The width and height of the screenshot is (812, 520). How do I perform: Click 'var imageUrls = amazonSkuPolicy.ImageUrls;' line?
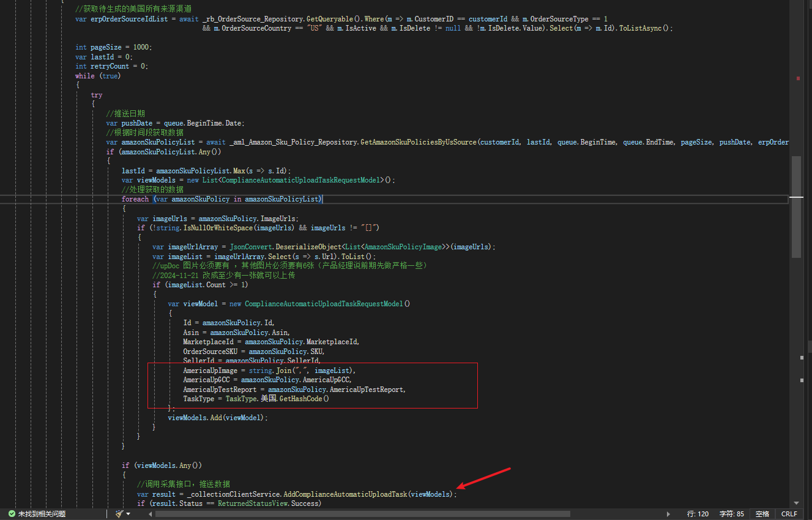point(218,219)
